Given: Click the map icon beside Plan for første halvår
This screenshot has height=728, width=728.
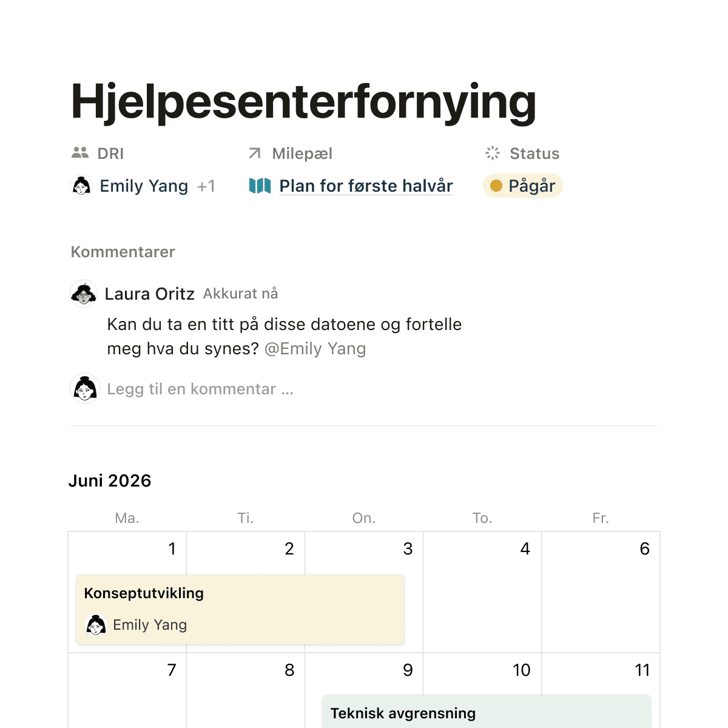Looking at the screenshot, I should (x=260, y=186).
